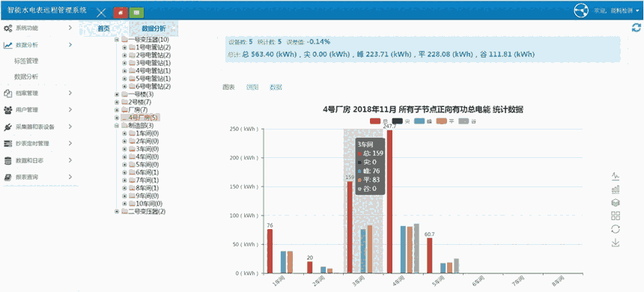This screenshot has width=644, height=292.
Task: Download chart as image icon
Action: tap(616, 243)
